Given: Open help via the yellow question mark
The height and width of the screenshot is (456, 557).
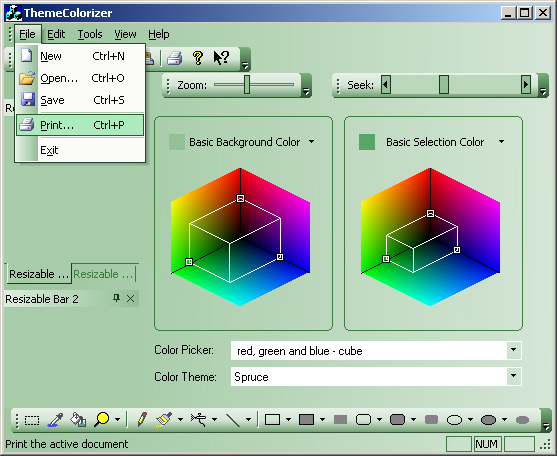Looking at the screenshot, I should (x=198, y=58).
